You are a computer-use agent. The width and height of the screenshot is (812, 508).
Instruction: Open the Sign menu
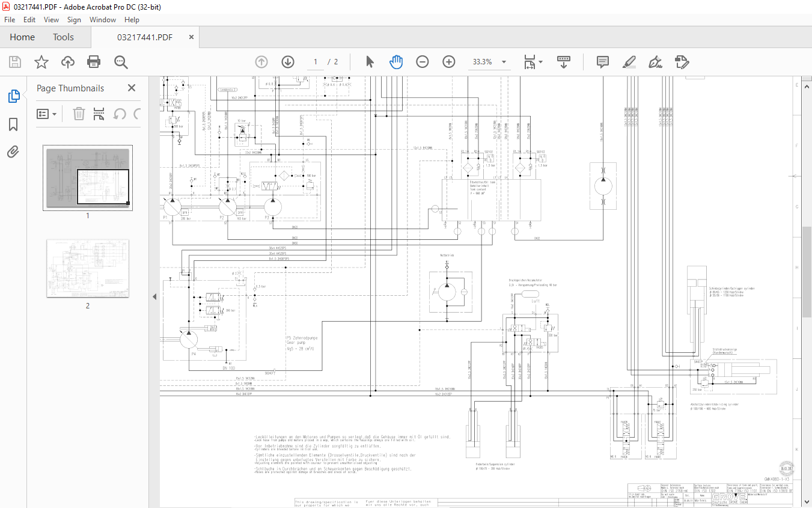tap(74, 20)
